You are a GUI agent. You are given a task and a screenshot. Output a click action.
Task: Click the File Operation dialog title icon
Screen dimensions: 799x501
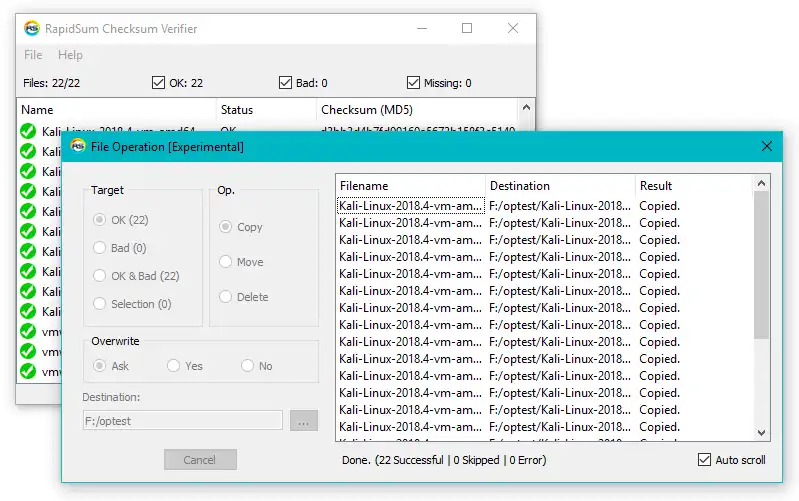coord(78,147)
